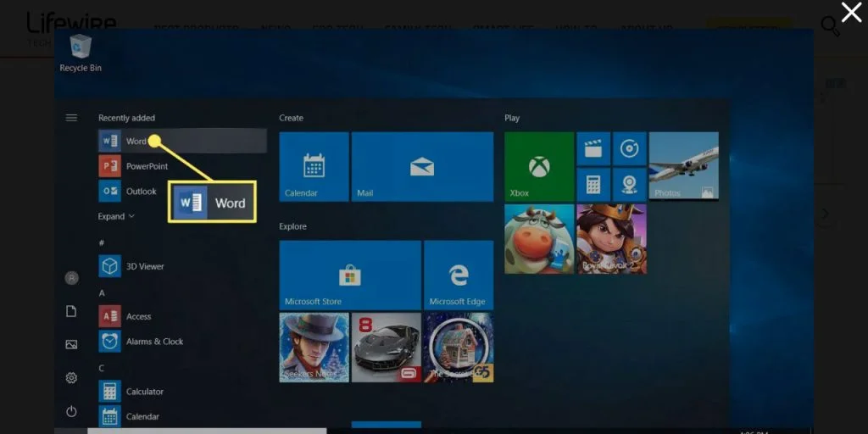
Task: Open Settings gear in Start sidebar
Action: pyautogui.click(x=71, y=378)
